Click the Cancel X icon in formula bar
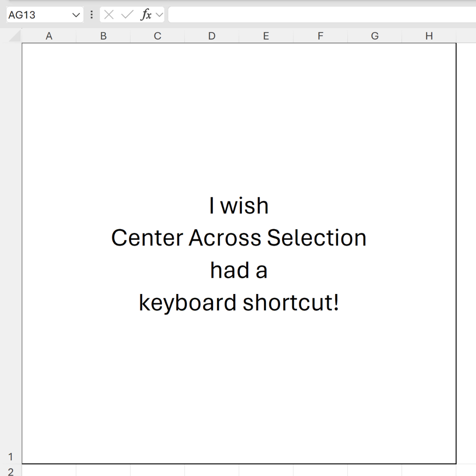This screenshot has height=476, width=476. (109, 15)
